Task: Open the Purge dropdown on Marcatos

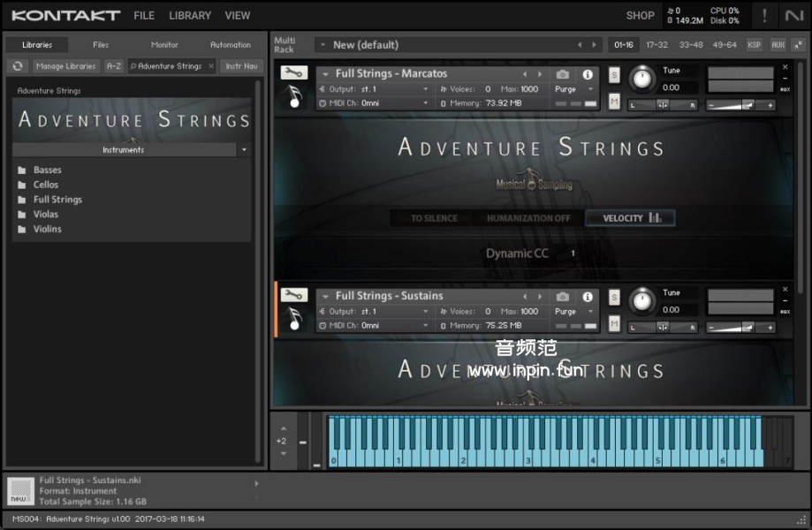Action: 574,89
